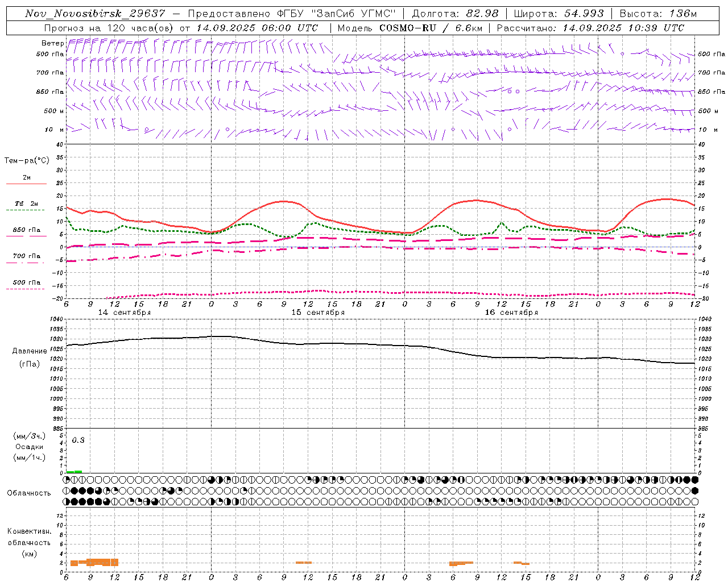Screen dimensions: 728x582
Task: Click the left 10 м wind level label
Action: point(55,130)
